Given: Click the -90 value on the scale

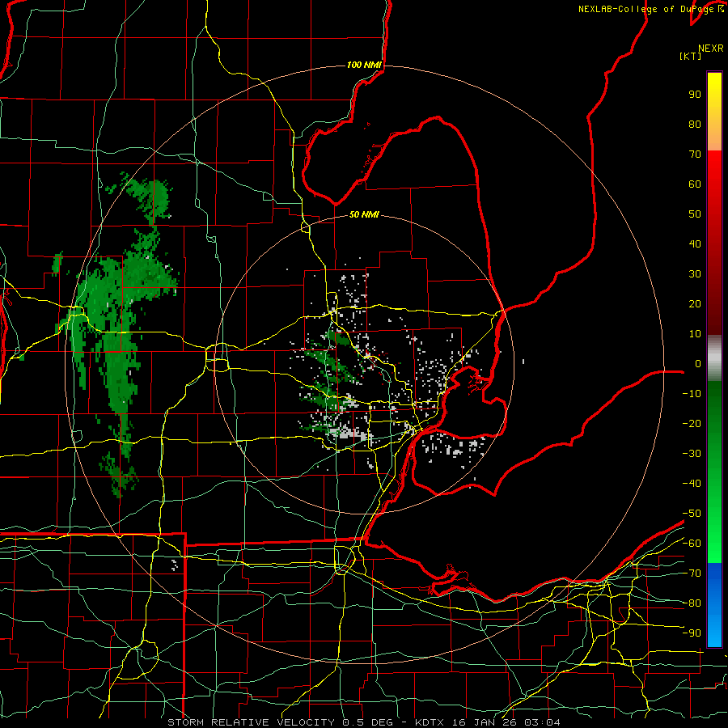Looking at the screenshot, I should coord(692,633).
